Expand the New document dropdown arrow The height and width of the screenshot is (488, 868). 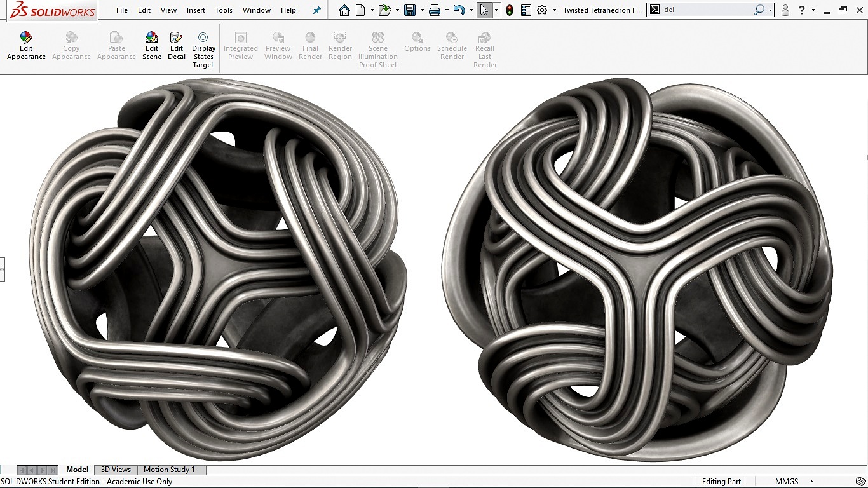(371, 10)
